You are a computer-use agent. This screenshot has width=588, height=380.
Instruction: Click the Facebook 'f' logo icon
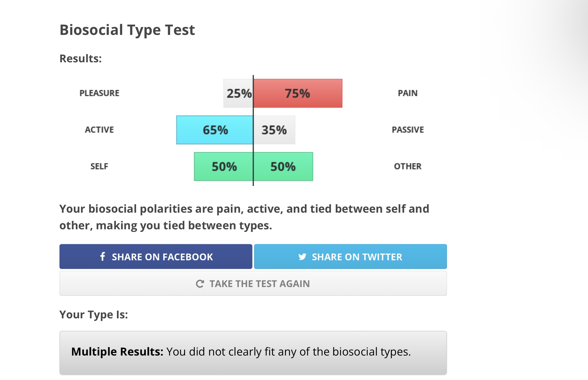pyautogui.click(x=103, y=256)
